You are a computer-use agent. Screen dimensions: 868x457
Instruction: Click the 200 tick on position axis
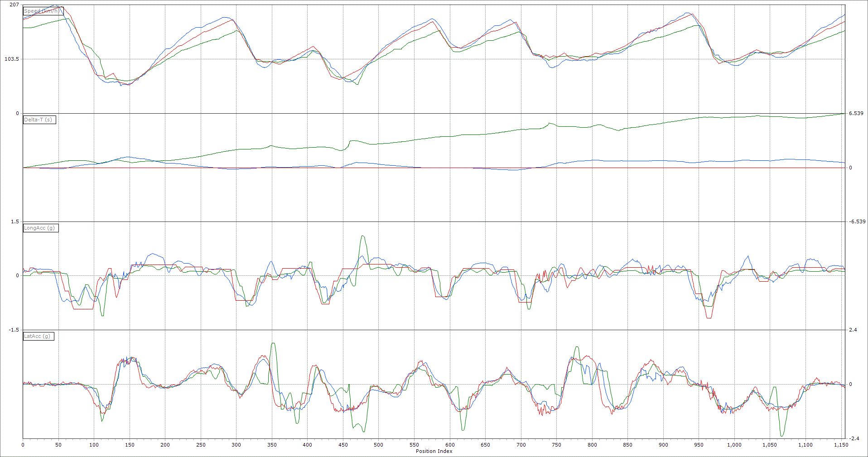pyautogui.click(x=165, y=445)
